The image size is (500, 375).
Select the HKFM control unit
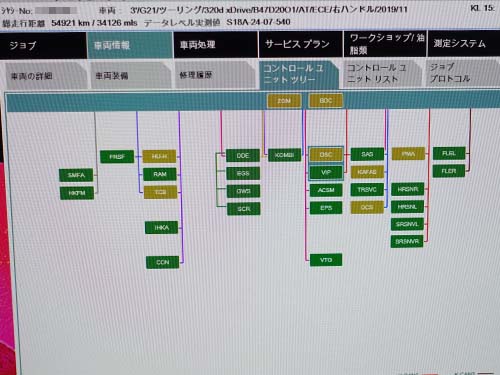pyautogui.click(x=77, y=193)
